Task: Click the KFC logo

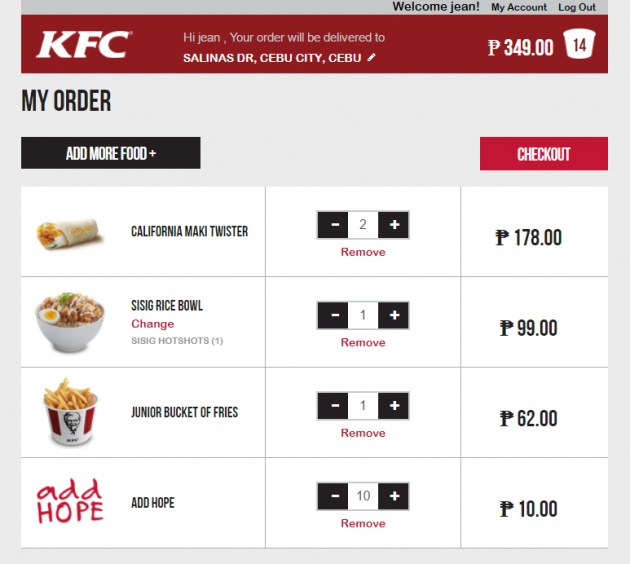Action: pos(84,44)
